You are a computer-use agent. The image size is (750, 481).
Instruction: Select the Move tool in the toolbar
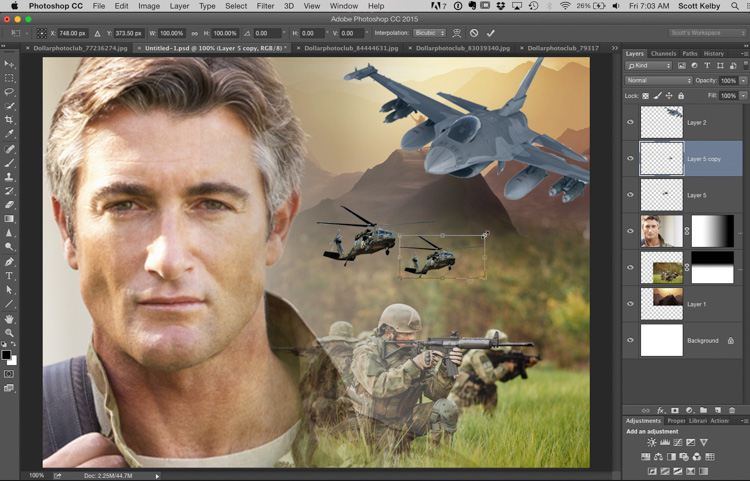coord(9,64)
